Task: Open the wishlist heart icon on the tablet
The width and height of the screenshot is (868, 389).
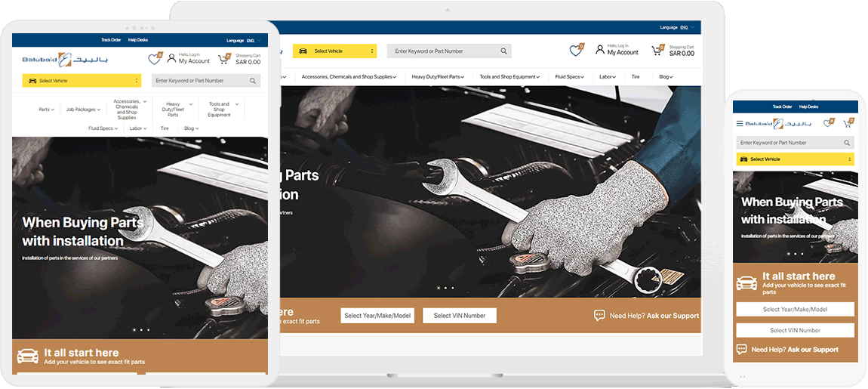Action: coord(154,59)
